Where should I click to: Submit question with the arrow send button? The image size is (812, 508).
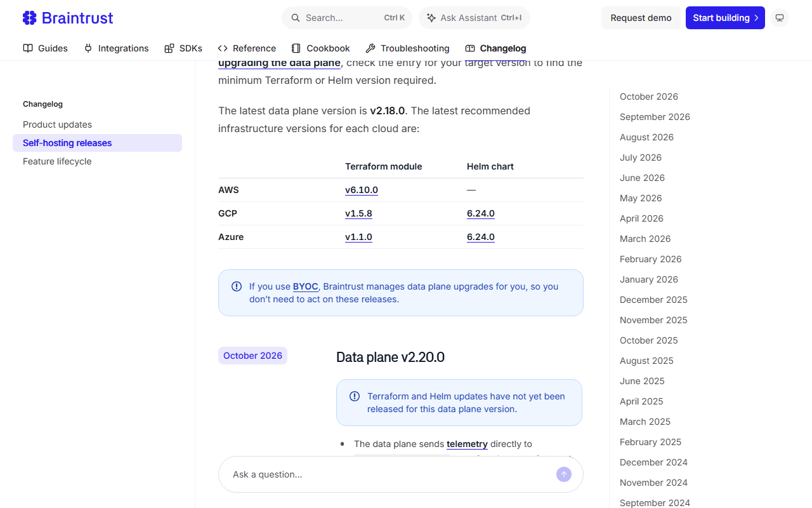click(564, 474)
